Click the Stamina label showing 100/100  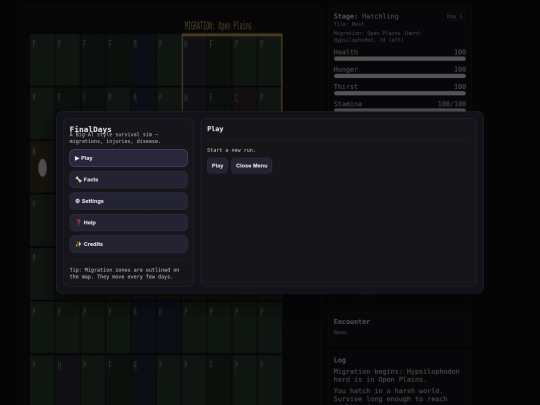point(400,104)
